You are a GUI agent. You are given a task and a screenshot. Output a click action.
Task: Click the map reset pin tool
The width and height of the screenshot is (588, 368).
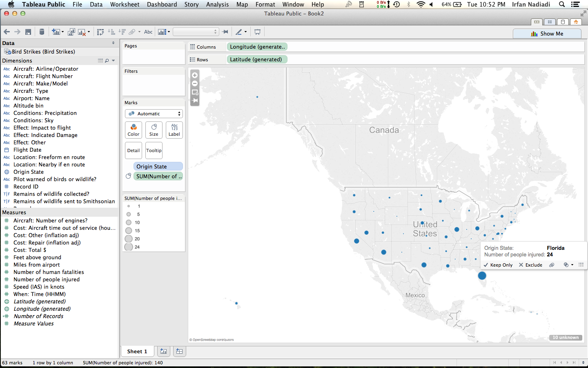(195, 101)
